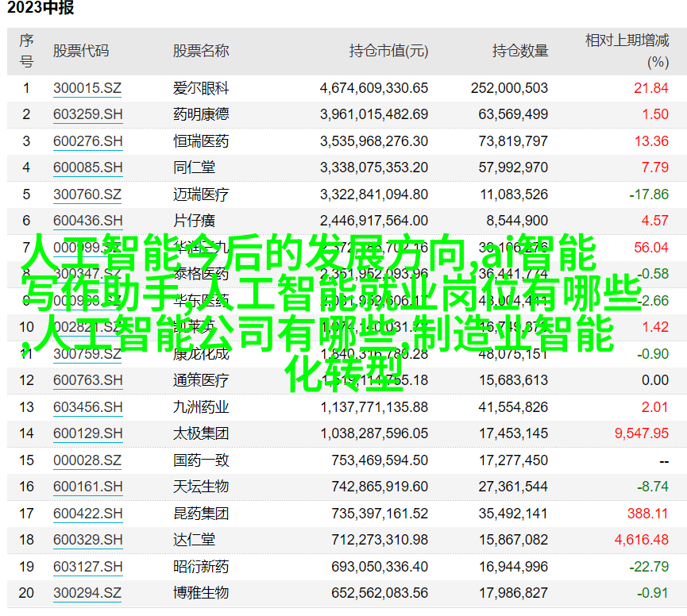Click market value 4,674,609,330.65
687x616 pixels.
pyautogui.click(x=374, y=88)
